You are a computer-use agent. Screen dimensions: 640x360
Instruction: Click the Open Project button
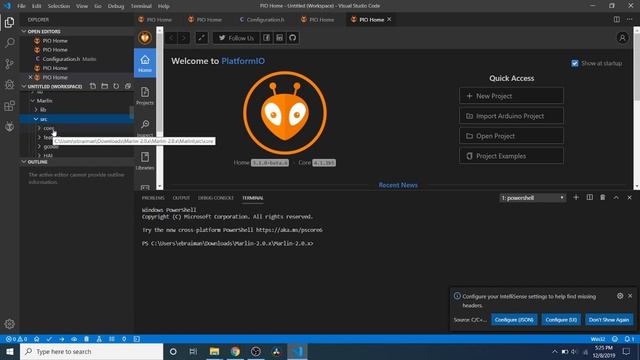[511, 136]
